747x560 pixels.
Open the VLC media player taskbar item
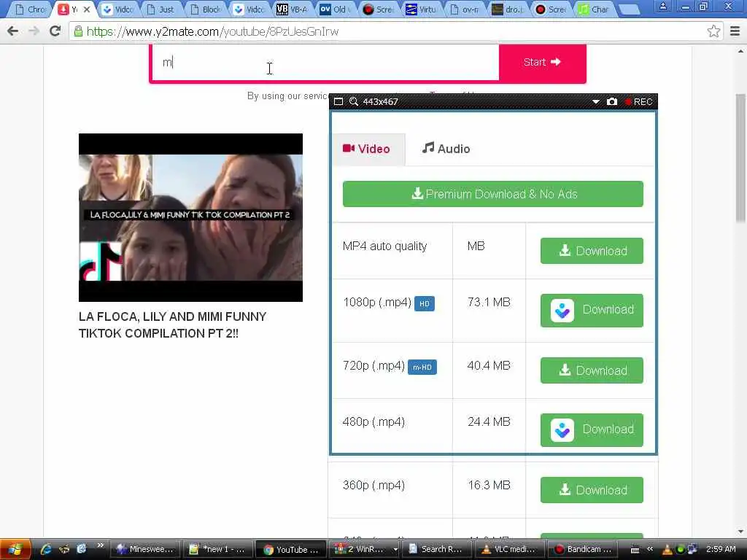[508, 549]
